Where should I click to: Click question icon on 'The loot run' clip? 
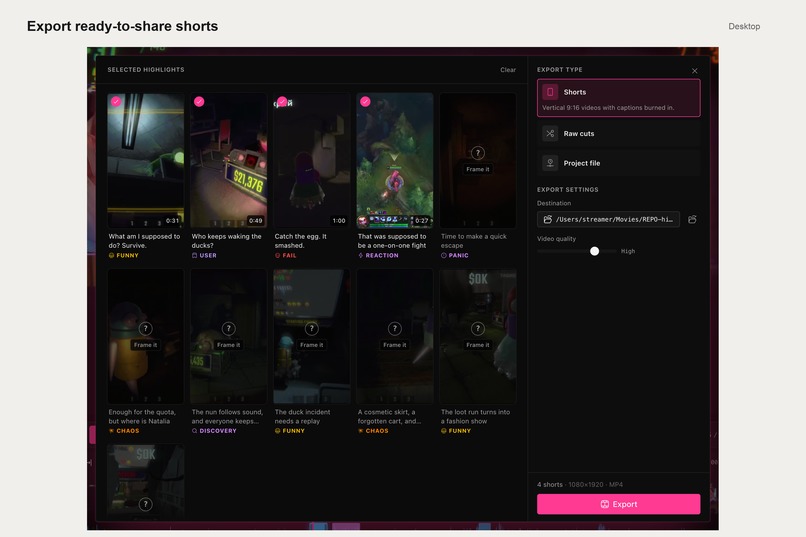click(478, 328)
